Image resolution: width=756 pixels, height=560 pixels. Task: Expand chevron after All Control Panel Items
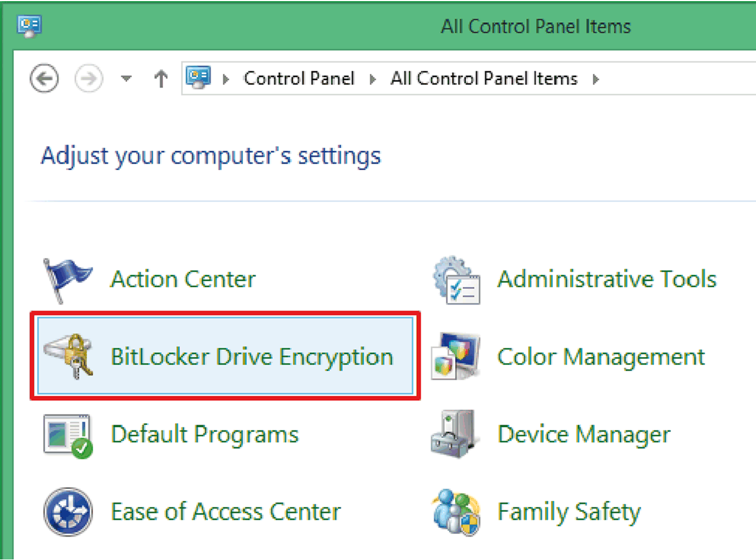pos(595,79)
